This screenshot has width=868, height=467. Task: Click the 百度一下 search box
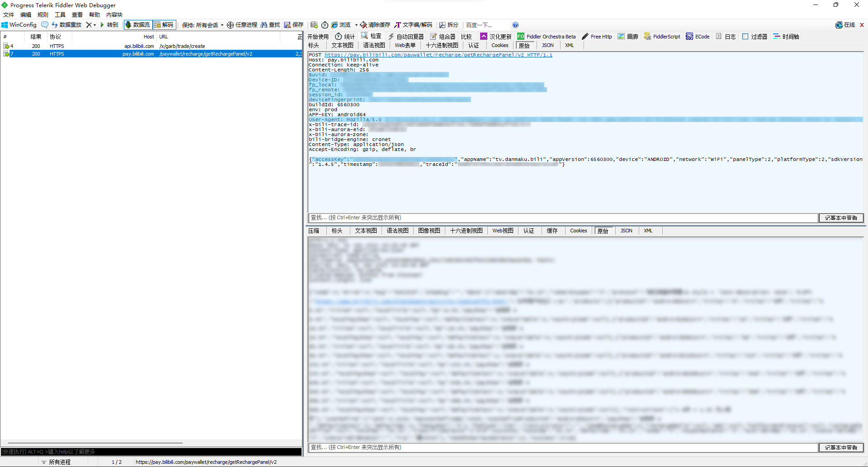pos(487,25)
